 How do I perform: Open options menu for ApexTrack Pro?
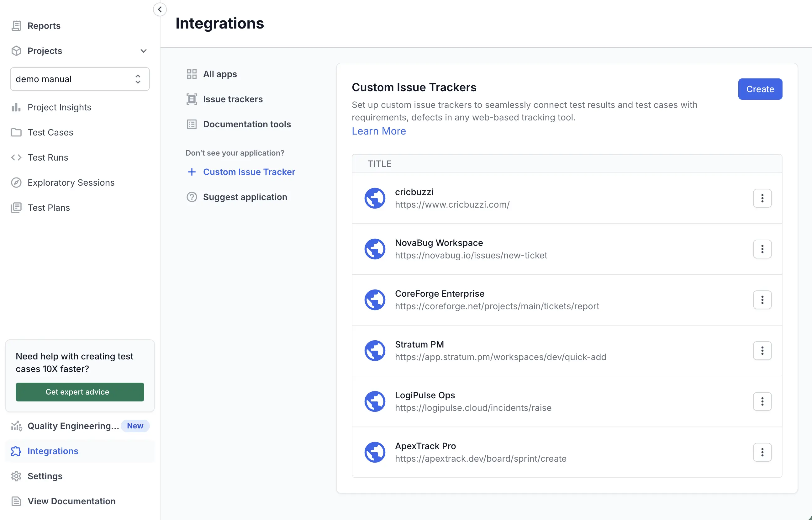762,453
